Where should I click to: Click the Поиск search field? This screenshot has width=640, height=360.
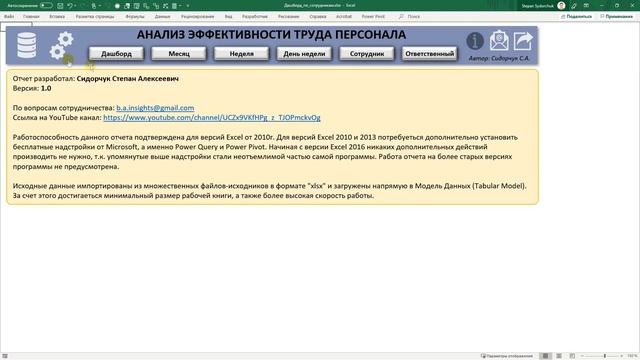(413, 16)
